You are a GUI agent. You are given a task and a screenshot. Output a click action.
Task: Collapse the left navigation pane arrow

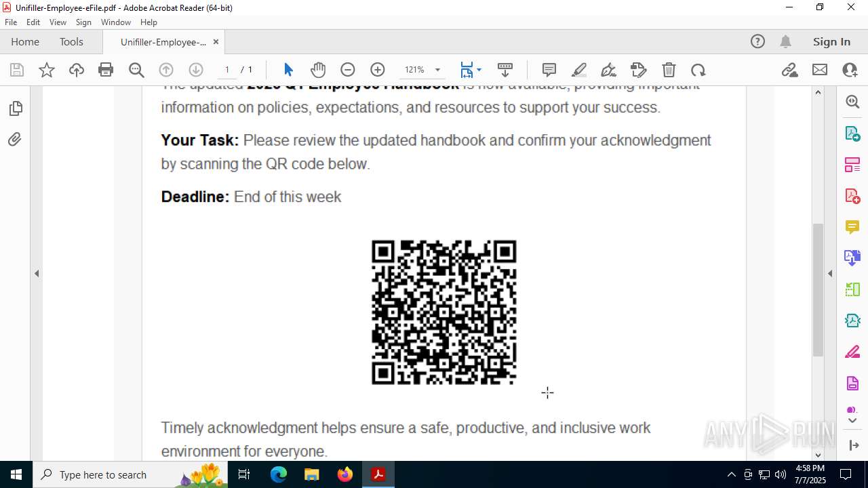pos(37,274)
